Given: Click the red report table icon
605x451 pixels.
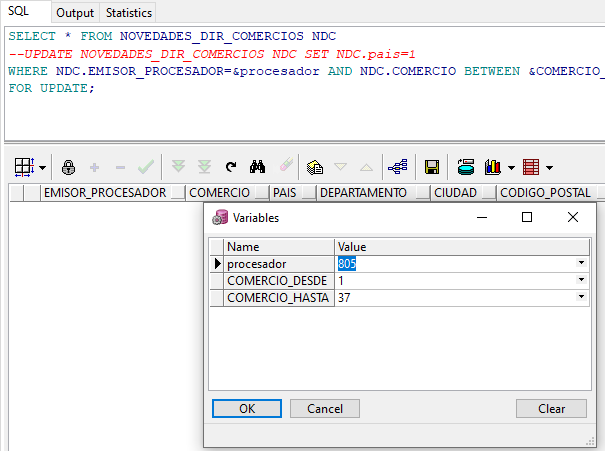Looking at the screenshot, I should tap(531, 167).
